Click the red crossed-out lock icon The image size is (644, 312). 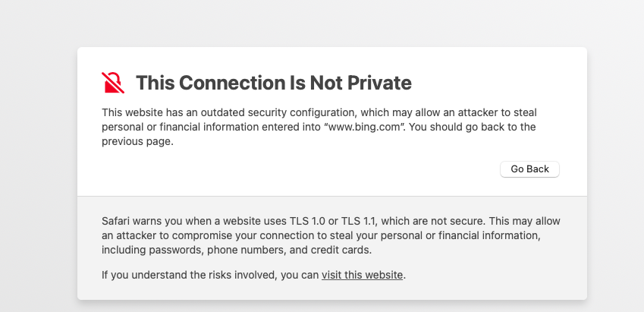[x=113, y=82]
